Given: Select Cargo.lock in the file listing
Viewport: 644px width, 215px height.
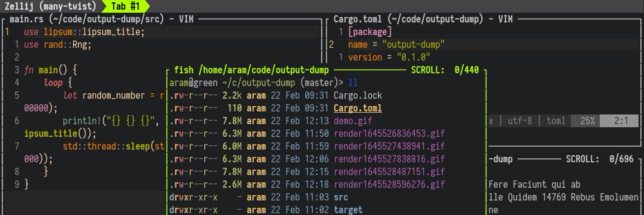Looking at the screenshot, I should coord(358,95).
